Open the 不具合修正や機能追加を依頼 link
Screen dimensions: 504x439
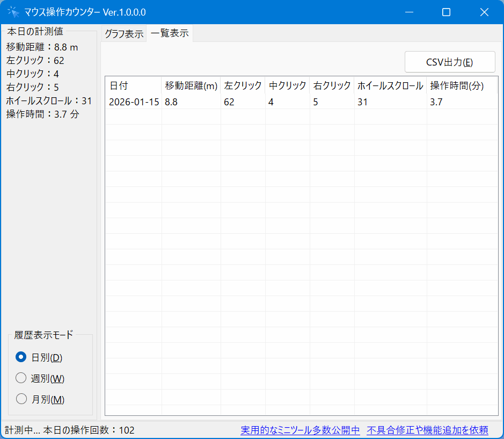pyautogui.click(x=427, y=430)
